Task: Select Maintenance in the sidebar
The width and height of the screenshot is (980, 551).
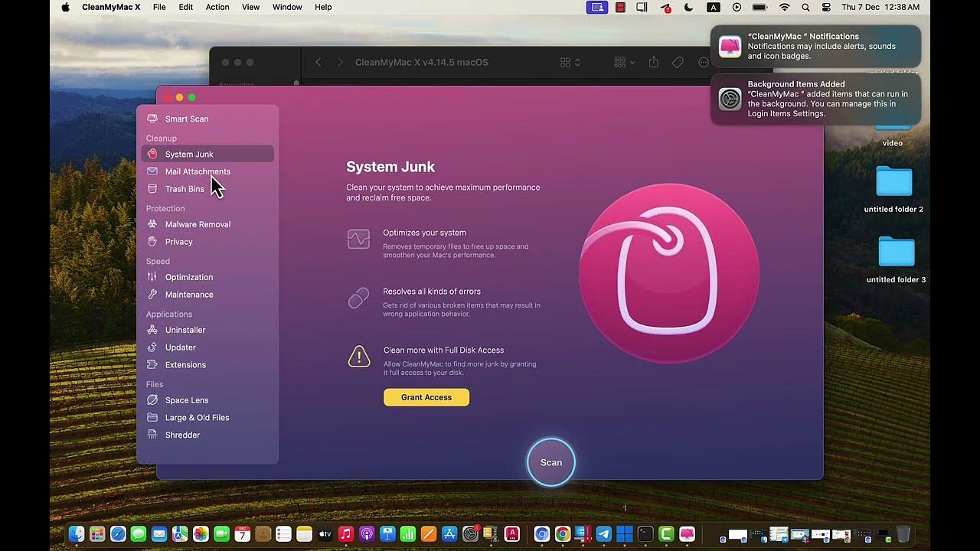Action: (x=207, y=295)
